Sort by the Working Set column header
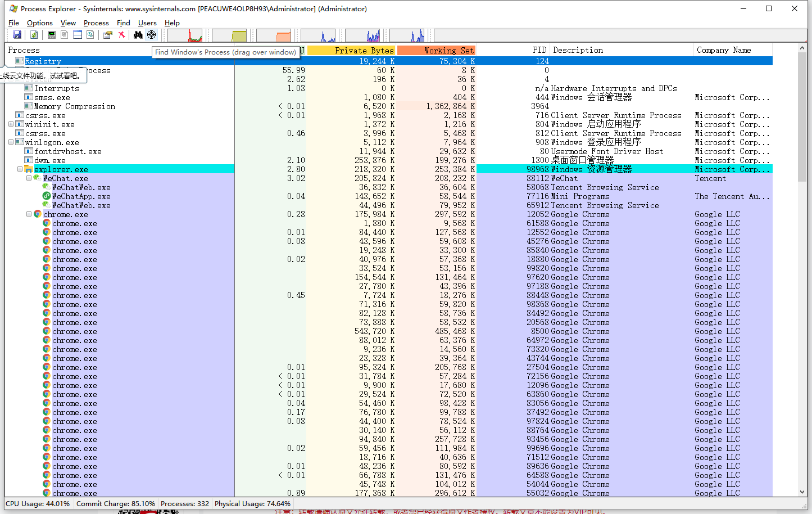Image resolution: width=812 pixels, height=514 pixels. point(437,51)
